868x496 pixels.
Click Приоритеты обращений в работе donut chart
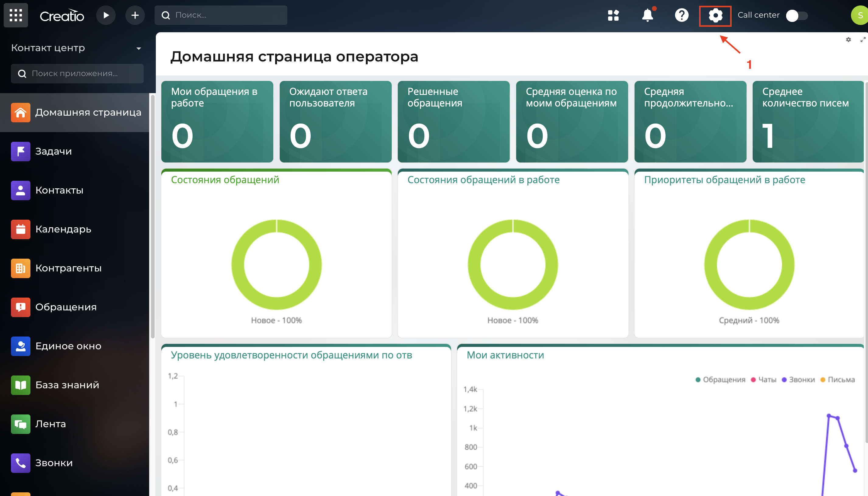pyautogui.click(x=749, y=265)
